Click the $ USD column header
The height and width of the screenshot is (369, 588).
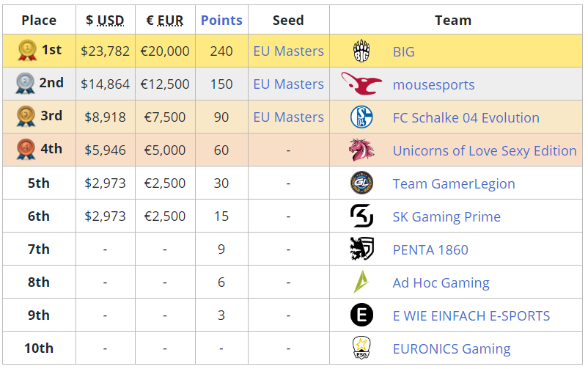(105, 20)
